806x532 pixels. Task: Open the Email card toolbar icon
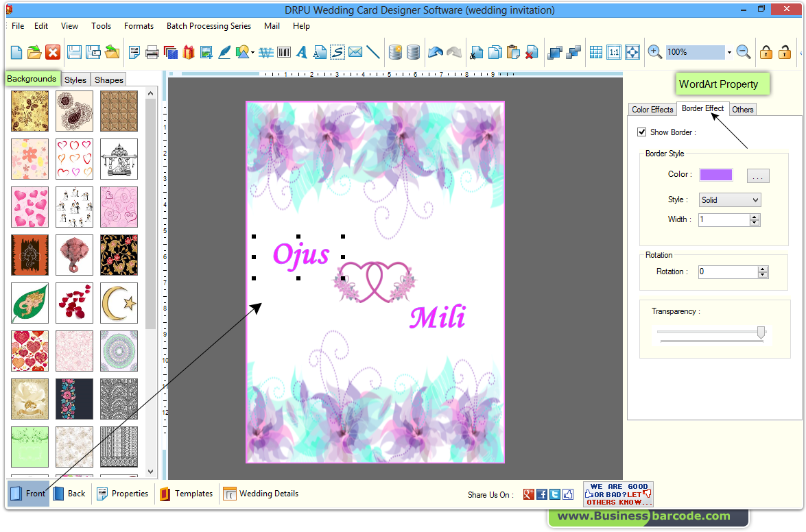pyautogui.click(x=355, y=51)
